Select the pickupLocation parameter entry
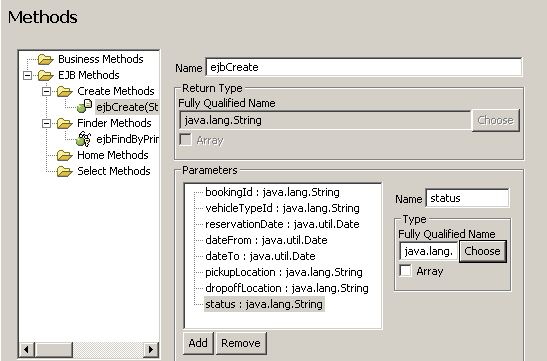547x361 pixels. (284, 272)
